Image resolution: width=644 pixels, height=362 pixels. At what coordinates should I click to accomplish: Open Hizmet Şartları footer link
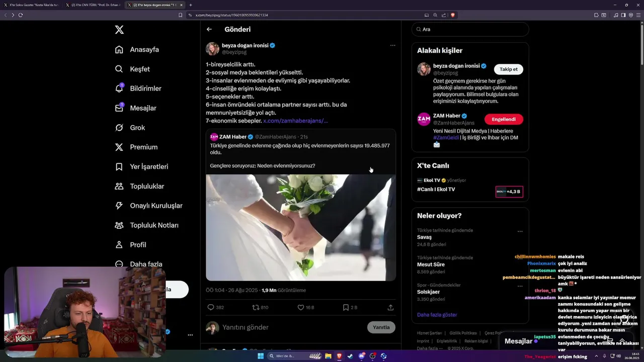pyautogui.click(x=429, y=333)
